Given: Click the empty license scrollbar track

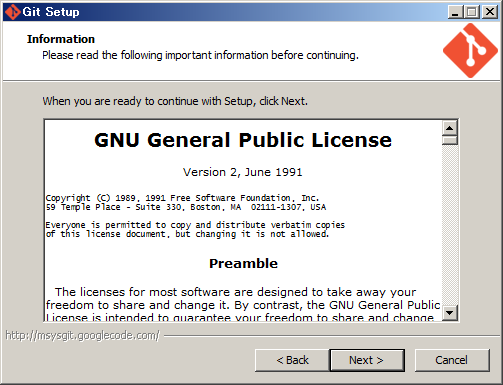Looking at the screenshot, I should (x=450, y=225).
